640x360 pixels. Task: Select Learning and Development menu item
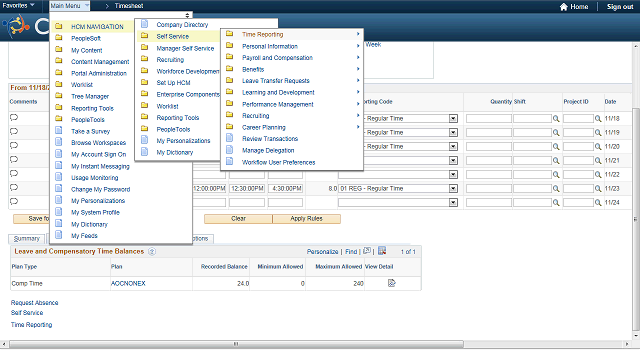click(278, 93)
